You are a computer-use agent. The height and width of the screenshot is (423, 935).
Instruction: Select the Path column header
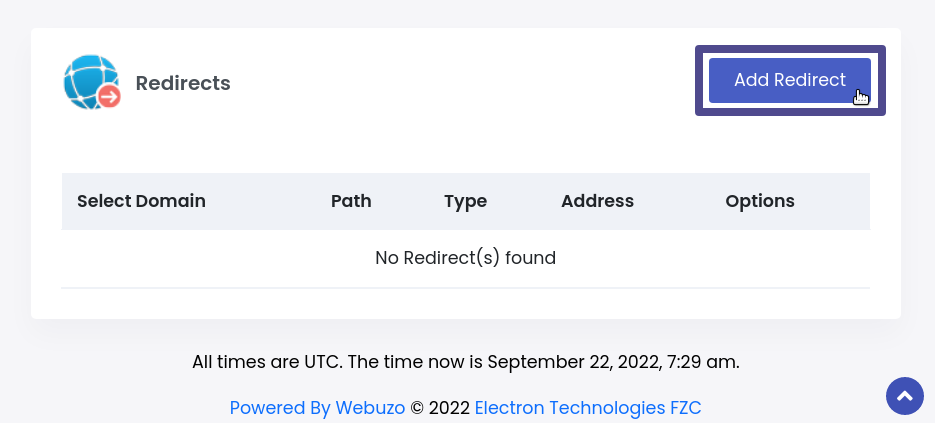[x=351, y=201]
